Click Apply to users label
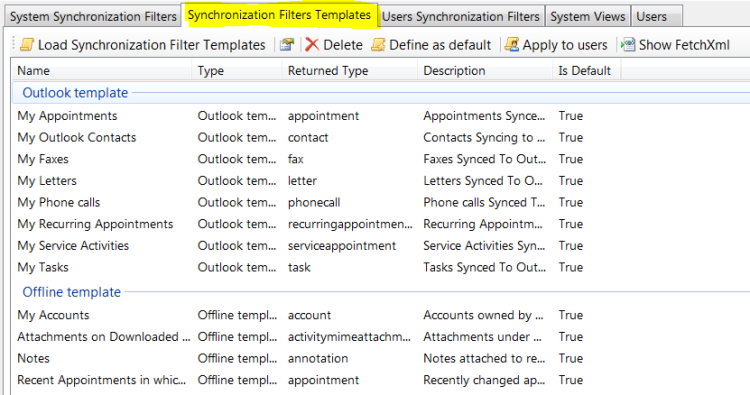 (x=565, y=45)
